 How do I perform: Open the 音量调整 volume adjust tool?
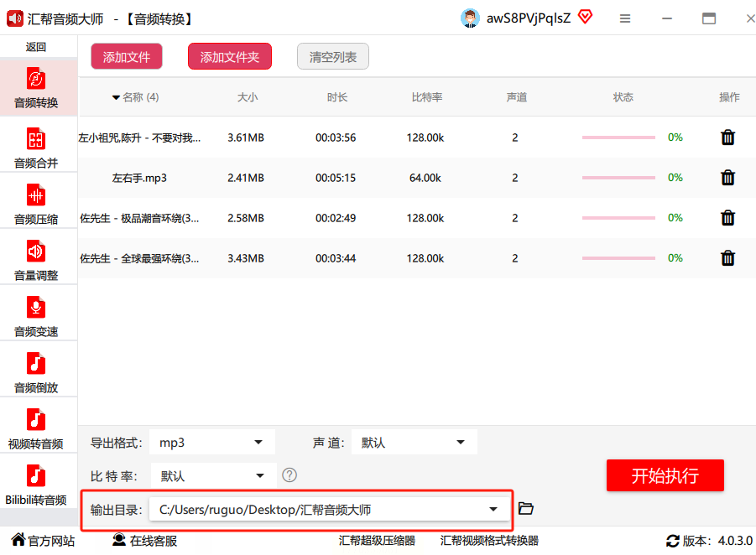pos(36,260)
